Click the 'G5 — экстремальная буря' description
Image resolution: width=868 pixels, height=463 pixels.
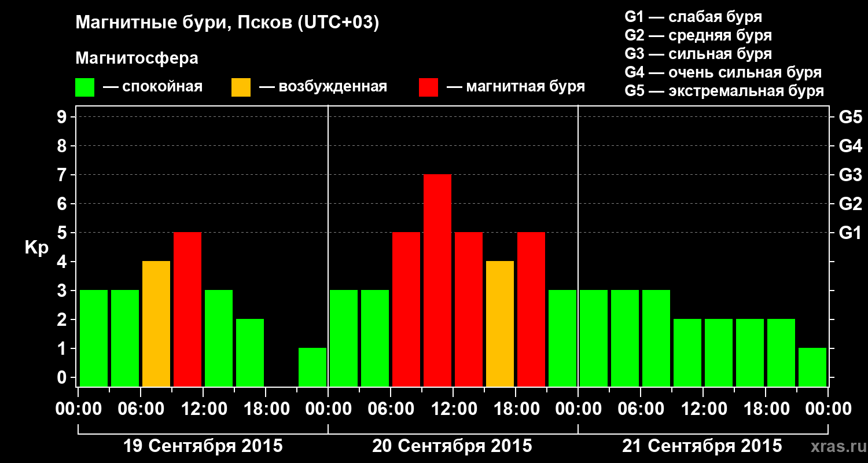(x=724, y=91)
